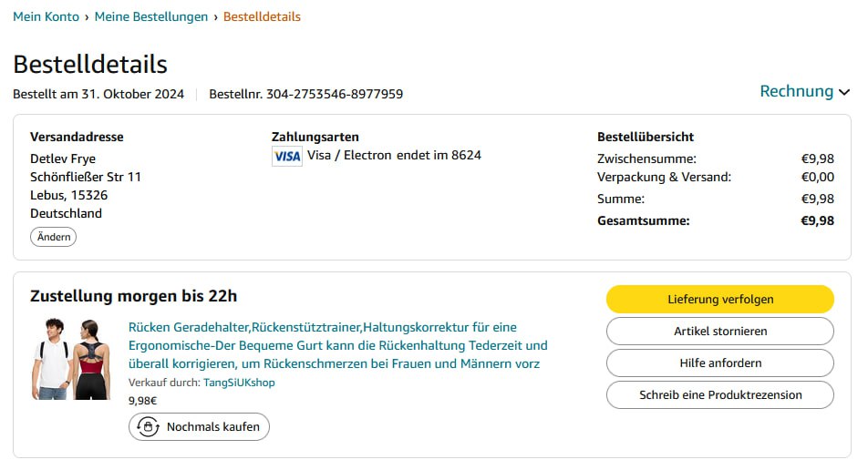Expand the Rechnung dropdown

pyautogui.click(x=804, y=91)
